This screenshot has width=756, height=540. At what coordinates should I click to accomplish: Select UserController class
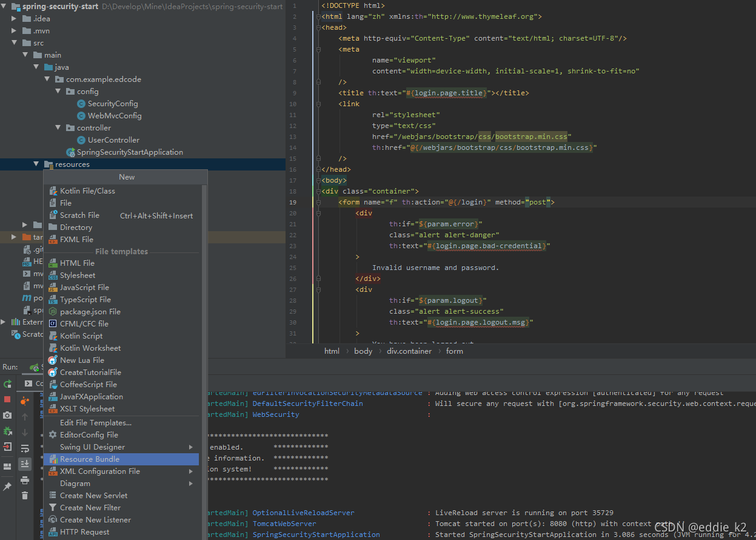pos(113,140)
